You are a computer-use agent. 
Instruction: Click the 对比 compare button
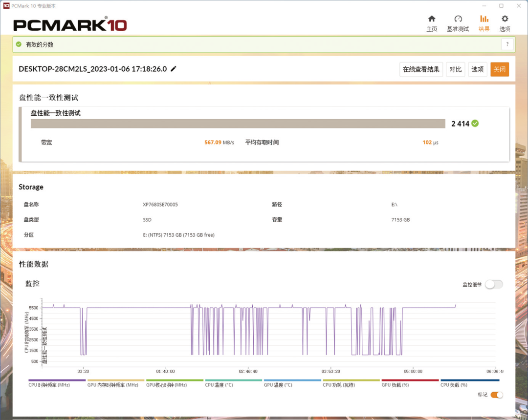click(455, 69)
